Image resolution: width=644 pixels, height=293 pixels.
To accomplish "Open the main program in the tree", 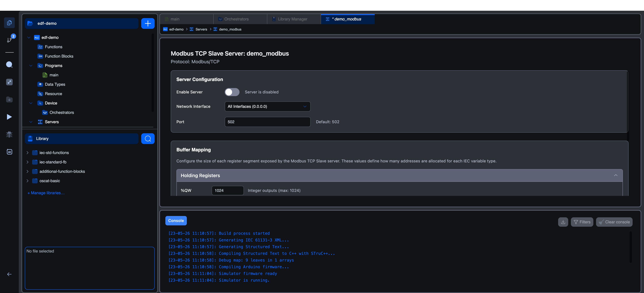I will point(54,75).
